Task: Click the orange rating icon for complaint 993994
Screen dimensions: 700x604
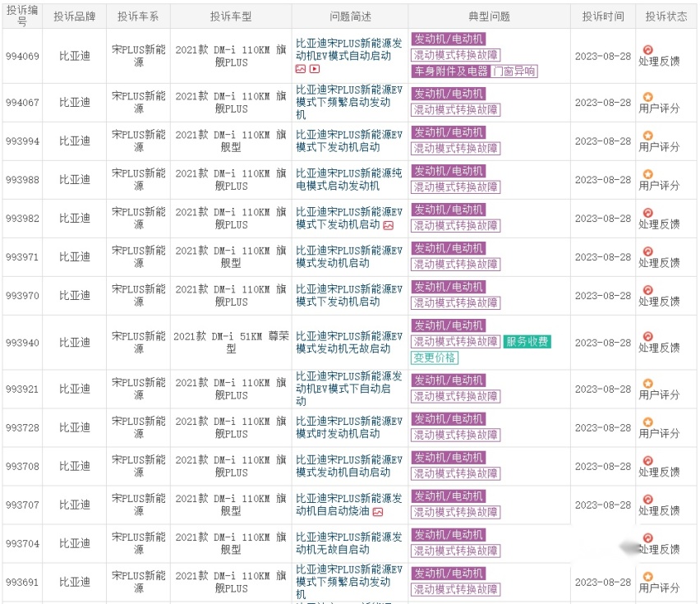Action: point(647,136)
